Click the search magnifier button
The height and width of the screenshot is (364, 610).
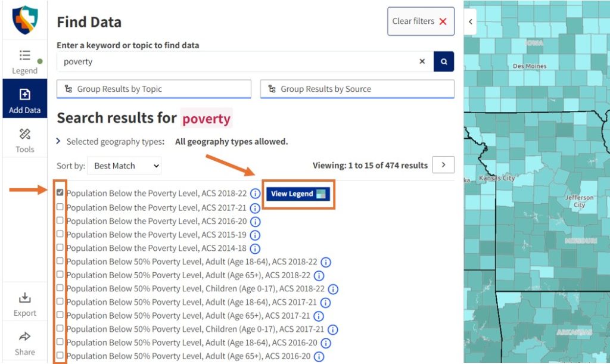tap(444, 61)
